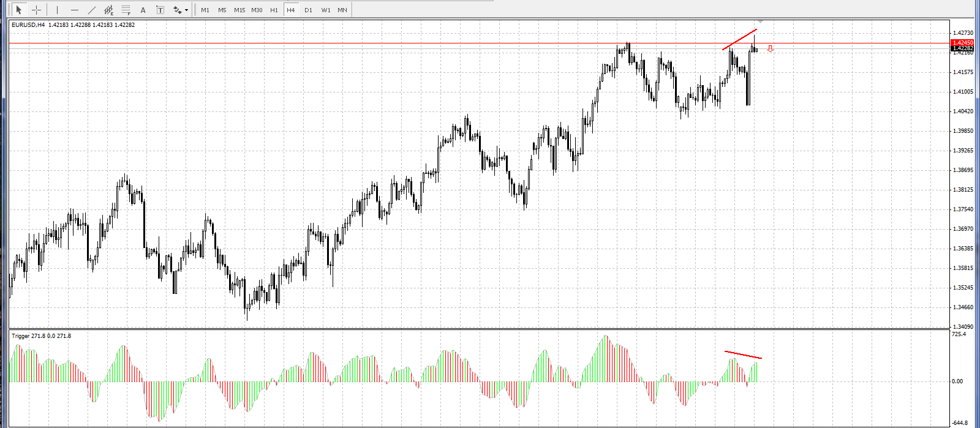Click the equidistant channel tool
The height and width of the screenshot is (428, 980).
[x=109, y=10]
